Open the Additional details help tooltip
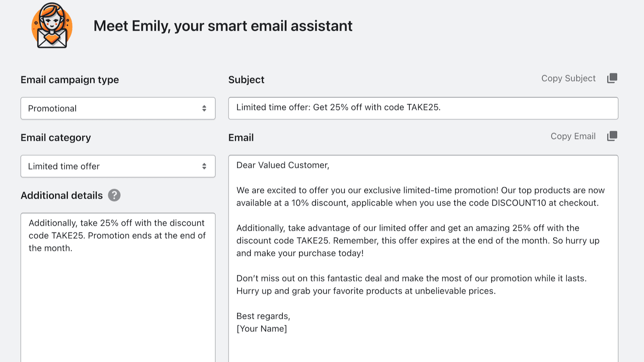 tap(114, 195)
